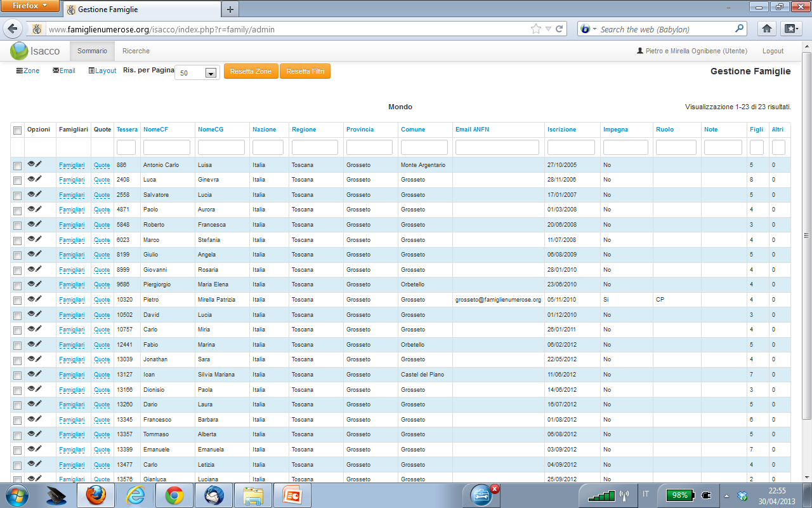Open a new tab with plus button
Viewport: 812px width, 508px height.
(230, 10)
